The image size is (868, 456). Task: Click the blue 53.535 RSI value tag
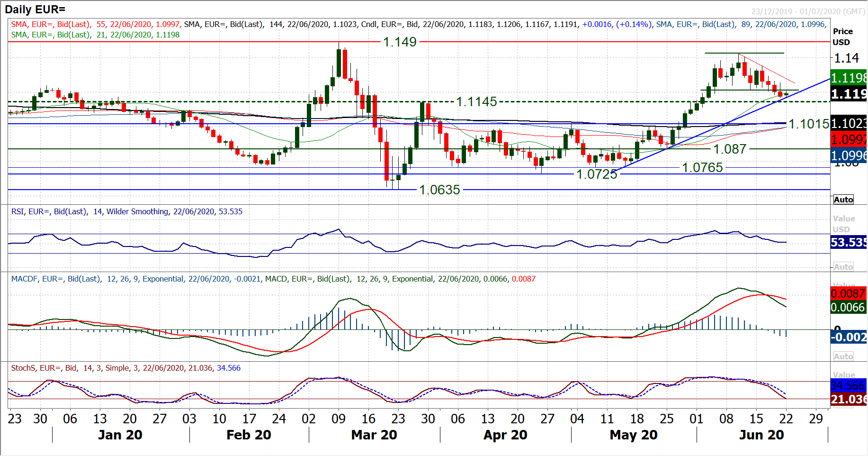click(x=849, y=243)
